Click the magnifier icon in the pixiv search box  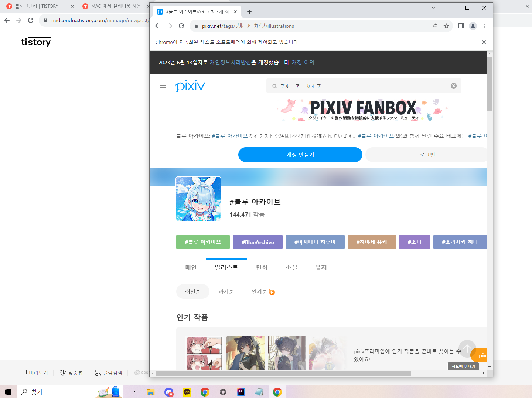pos(274,86)
